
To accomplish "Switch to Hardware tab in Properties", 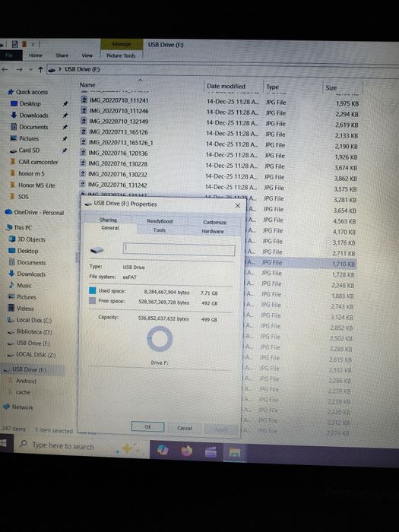I will pos(212,231).
